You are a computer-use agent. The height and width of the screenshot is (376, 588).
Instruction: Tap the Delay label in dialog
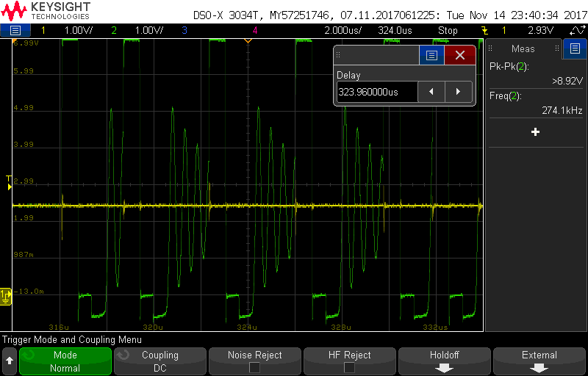point(348,75)
